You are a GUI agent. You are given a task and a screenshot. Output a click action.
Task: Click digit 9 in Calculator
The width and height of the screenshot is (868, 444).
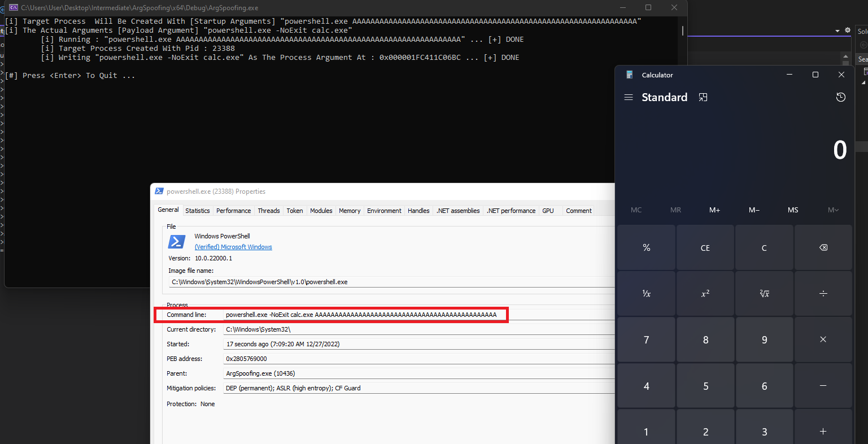point(764,339)
